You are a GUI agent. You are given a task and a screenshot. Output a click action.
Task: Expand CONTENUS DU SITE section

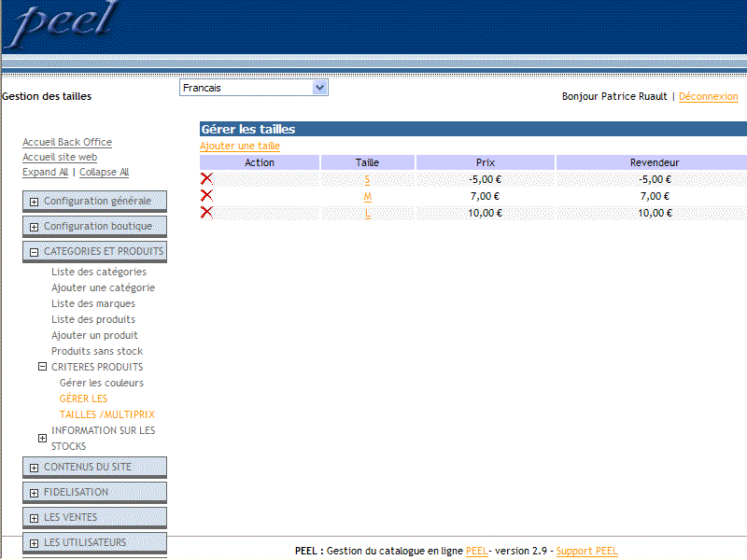(x=34, y=469)
